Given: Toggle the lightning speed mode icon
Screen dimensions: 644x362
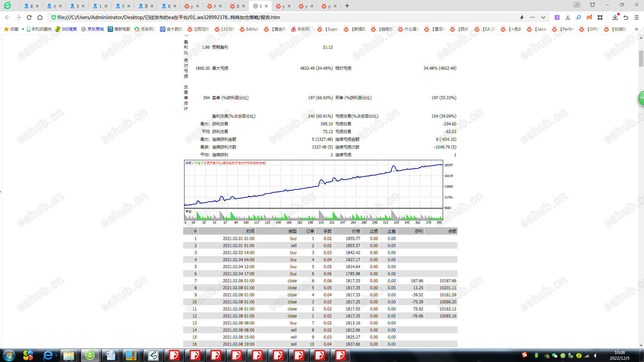Looking at the screenshot, I should 522,17.
